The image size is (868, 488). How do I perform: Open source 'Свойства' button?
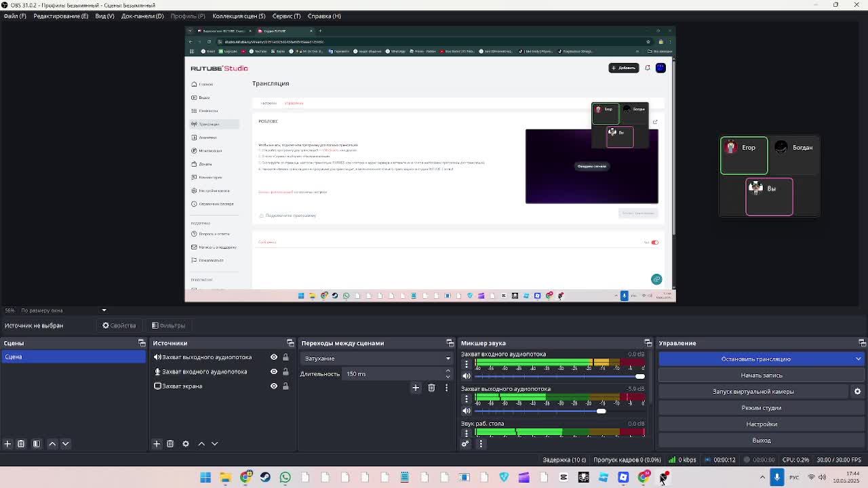click(119, 325)
